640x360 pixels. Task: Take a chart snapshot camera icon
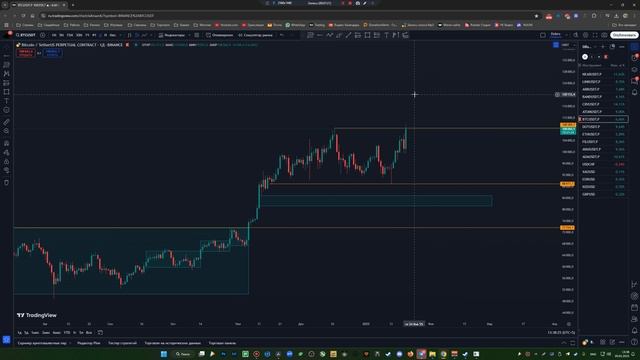tap(604, 35)
